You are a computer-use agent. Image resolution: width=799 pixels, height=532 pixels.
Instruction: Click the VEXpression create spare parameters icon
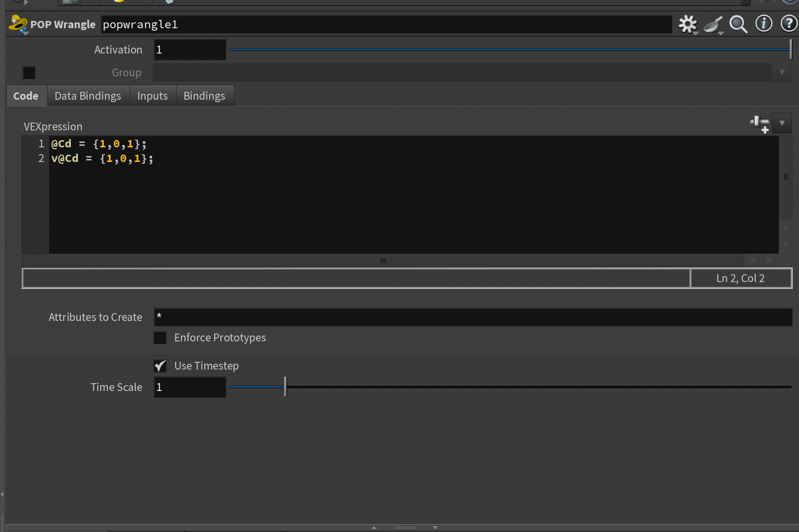point(760,124)
